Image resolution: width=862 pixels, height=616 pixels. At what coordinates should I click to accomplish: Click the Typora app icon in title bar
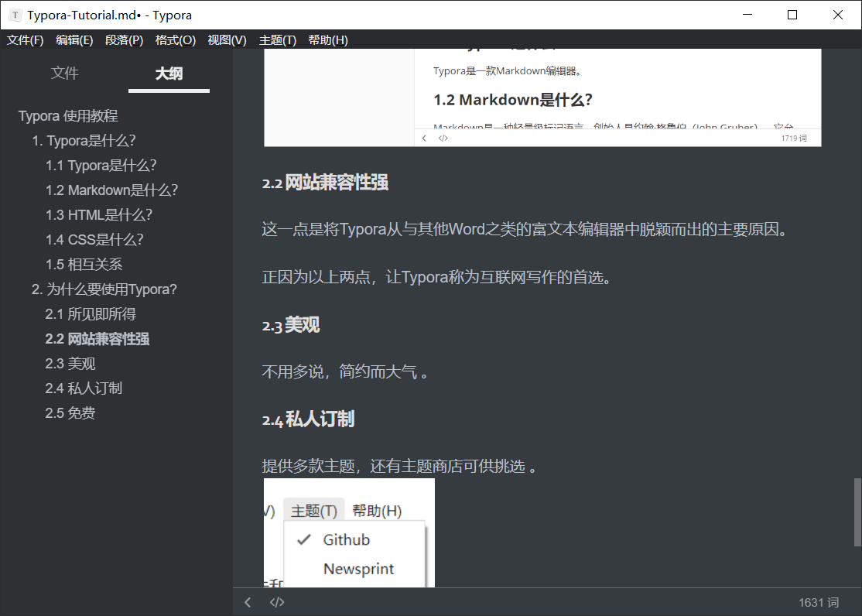[15, 15]
